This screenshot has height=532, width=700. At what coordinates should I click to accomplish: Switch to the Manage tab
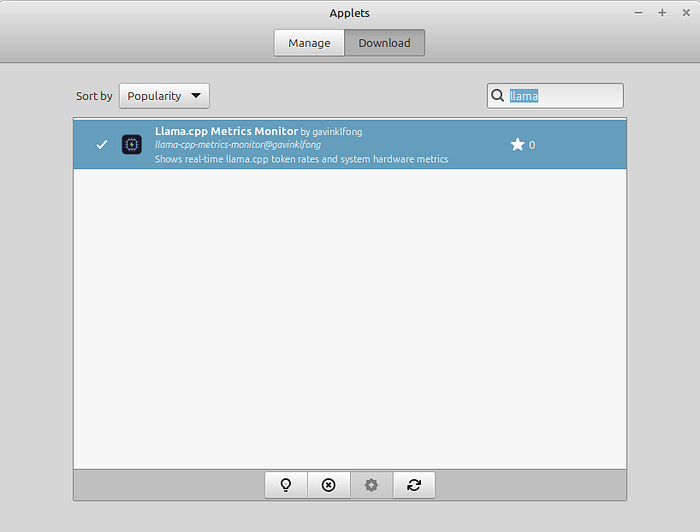309,43
